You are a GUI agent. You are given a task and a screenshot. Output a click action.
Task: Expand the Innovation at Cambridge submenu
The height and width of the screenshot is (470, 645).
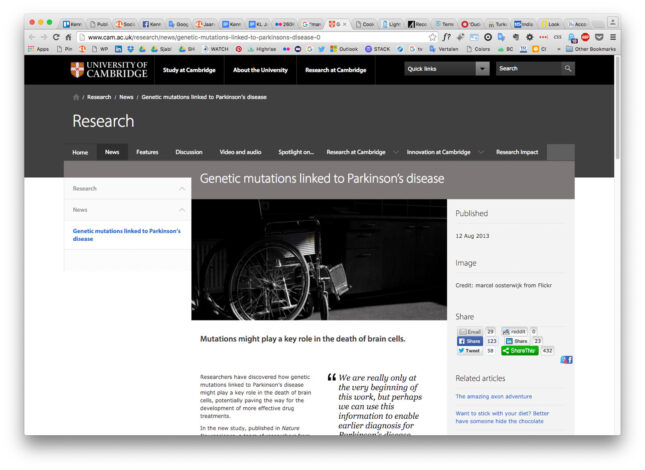479,152
